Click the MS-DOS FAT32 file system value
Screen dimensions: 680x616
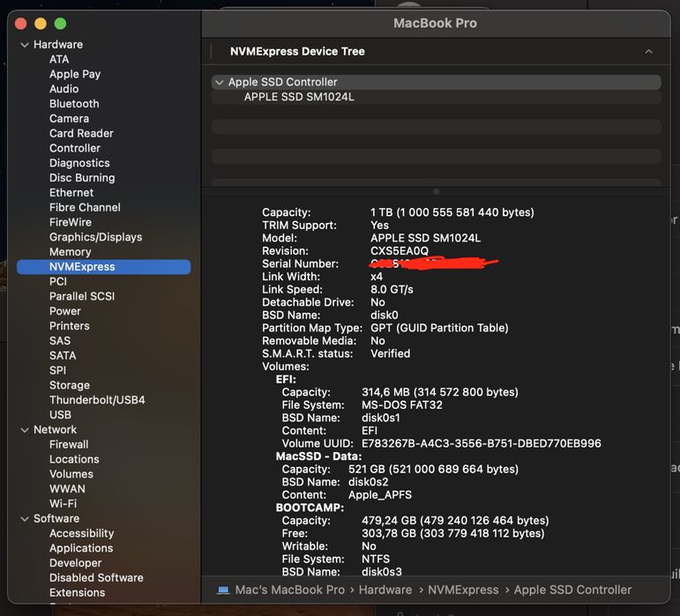point(402,405)
